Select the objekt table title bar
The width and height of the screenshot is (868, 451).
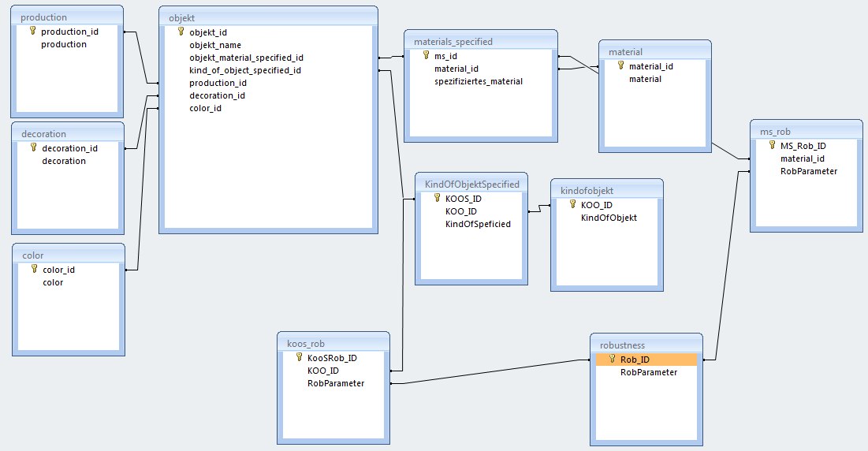point(267,17)
